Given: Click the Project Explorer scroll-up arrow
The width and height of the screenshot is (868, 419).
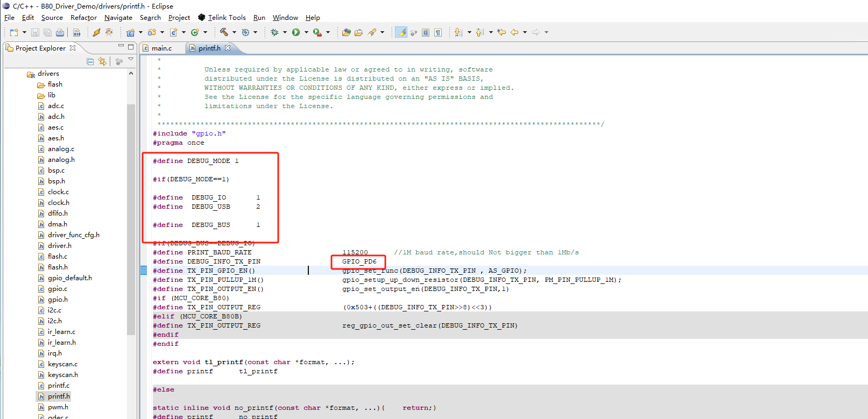Looking at the screenshot, I should click(x=131, y=73).
